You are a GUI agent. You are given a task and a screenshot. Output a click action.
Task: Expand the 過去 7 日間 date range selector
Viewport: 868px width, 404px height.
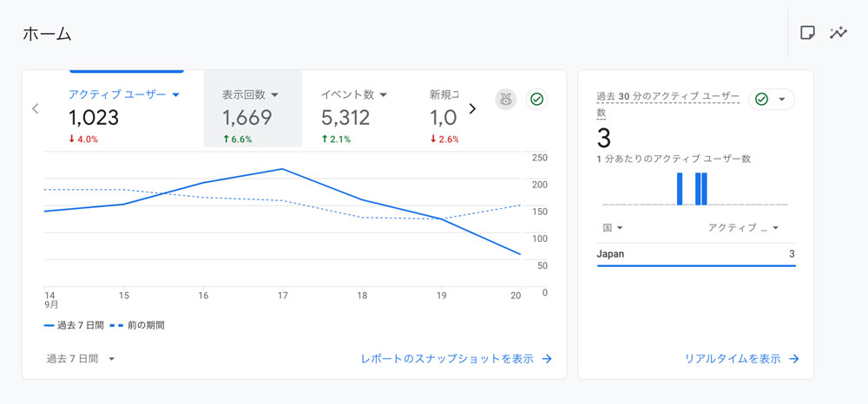tap(112, 359)
